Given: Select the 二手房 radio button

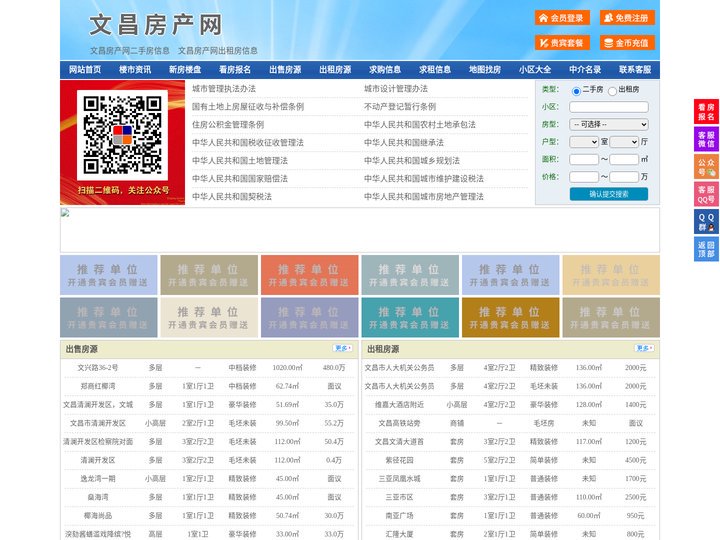Looking at the screenshot, I should point(576,91).
